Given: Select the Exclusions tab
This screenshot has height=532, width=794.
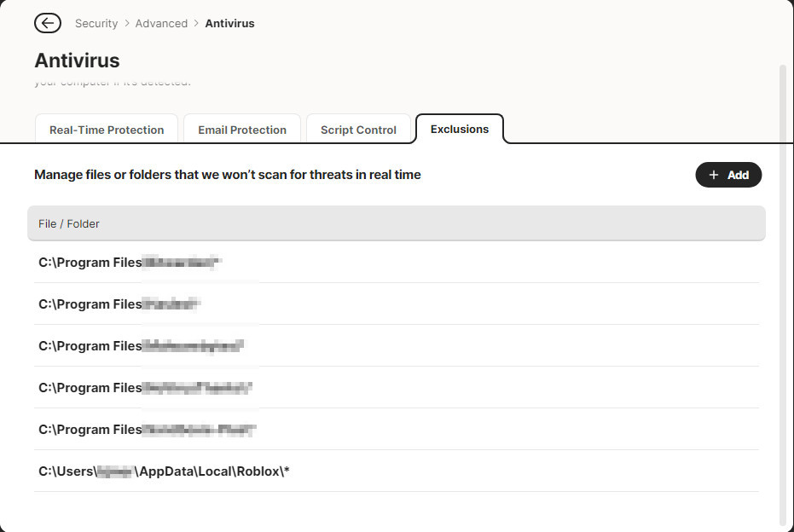Looking at the screenshot, I should click(460, 129).
